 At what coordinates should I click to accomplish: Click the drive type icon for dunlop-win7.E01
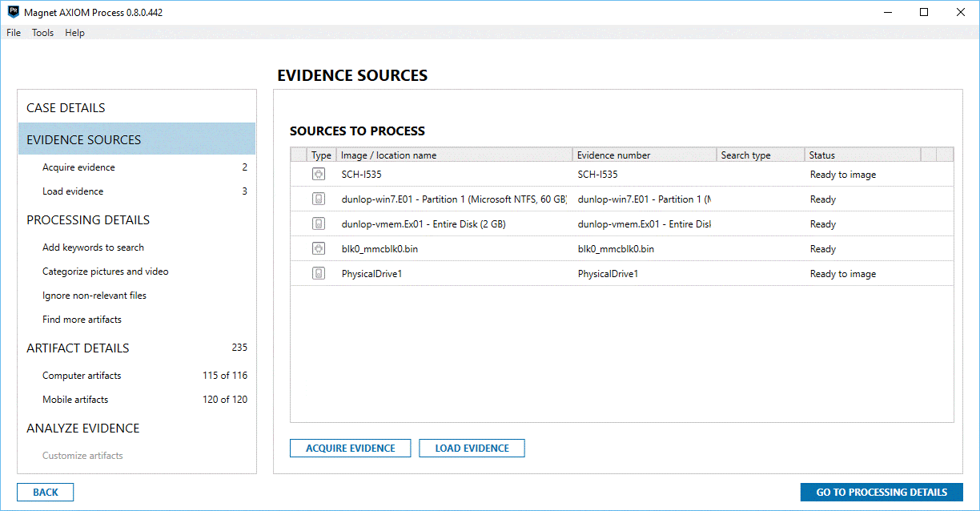click(x=319, y=199)
